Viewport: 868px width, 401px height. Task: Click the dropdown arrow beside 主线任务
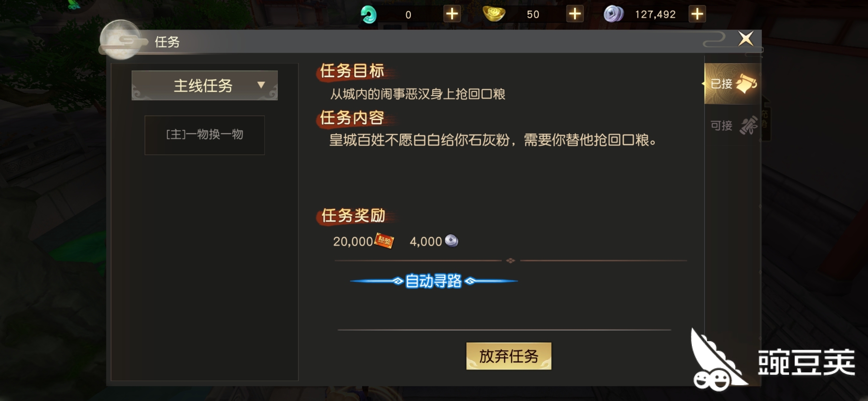click(x=261, y=85)
